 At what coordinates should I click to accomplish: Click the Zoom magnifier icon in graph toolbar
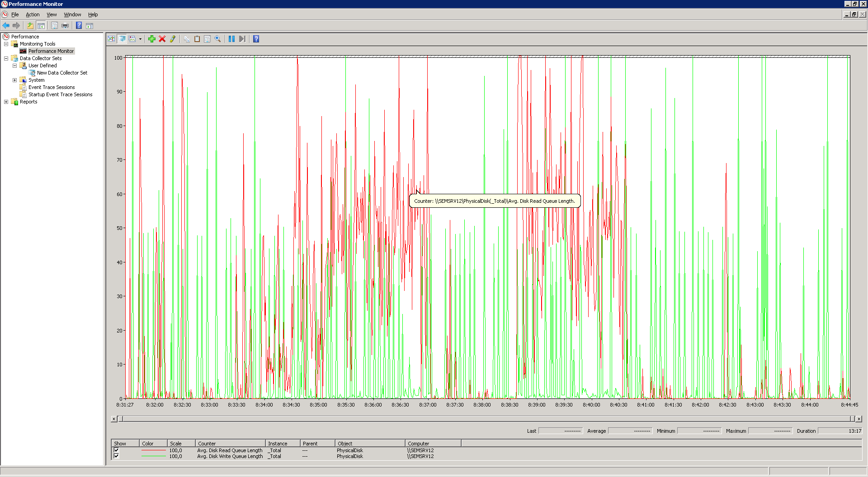217,39
